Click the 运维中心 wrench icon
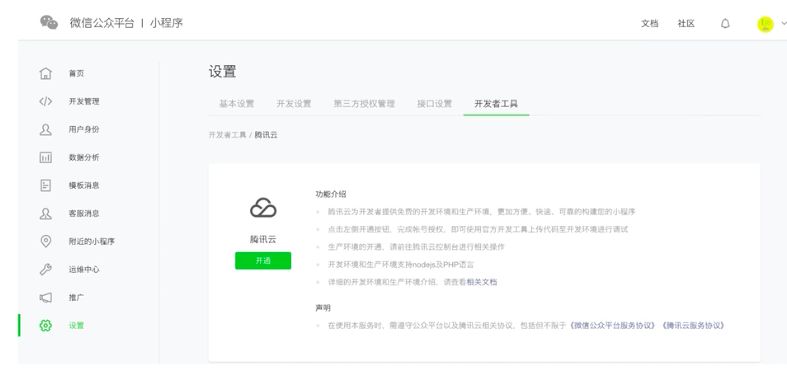Viewport: 787px width, 382px height. 46,270
